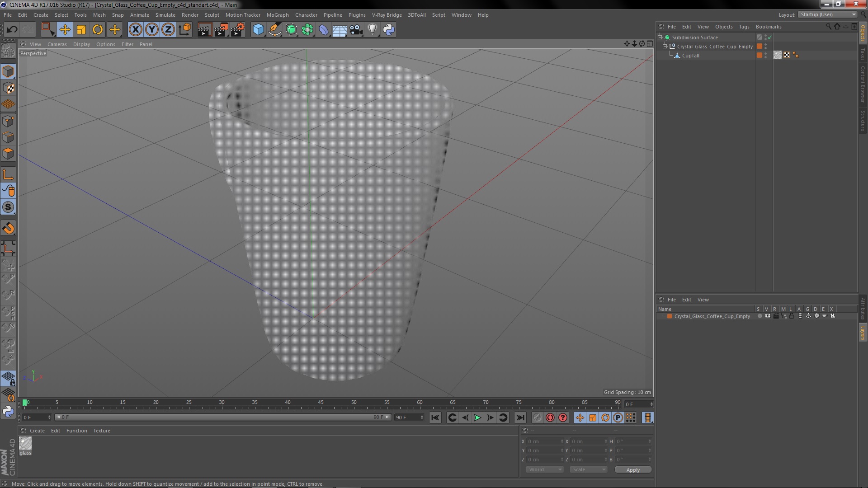The image size is (868, 488).
Task: Click the Array modeling objects icon
Action: [x=307, y=30]
